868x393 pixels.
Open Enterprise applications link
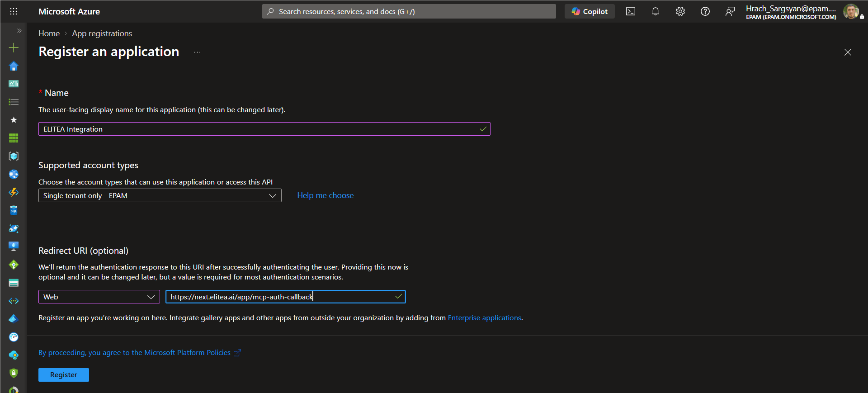pyautogui.click(x=484, y=318)
